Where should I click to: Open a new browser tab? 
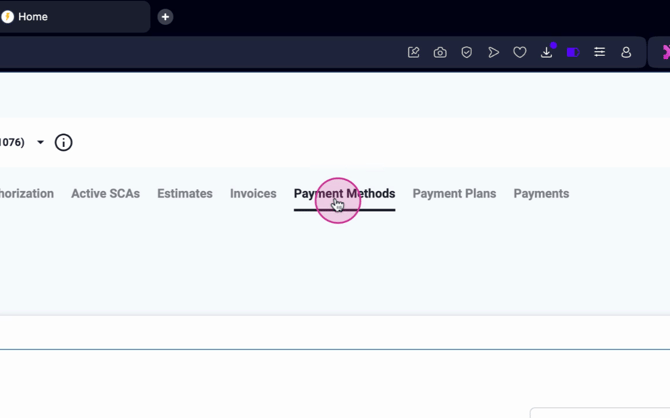tap(165, 17)
